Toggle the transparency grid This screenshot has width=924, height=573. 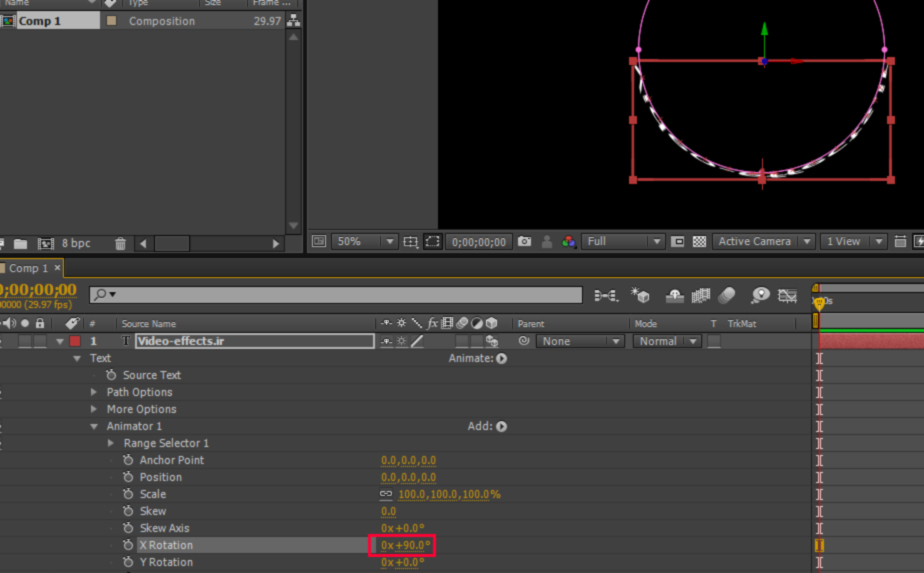click(699, 242)
